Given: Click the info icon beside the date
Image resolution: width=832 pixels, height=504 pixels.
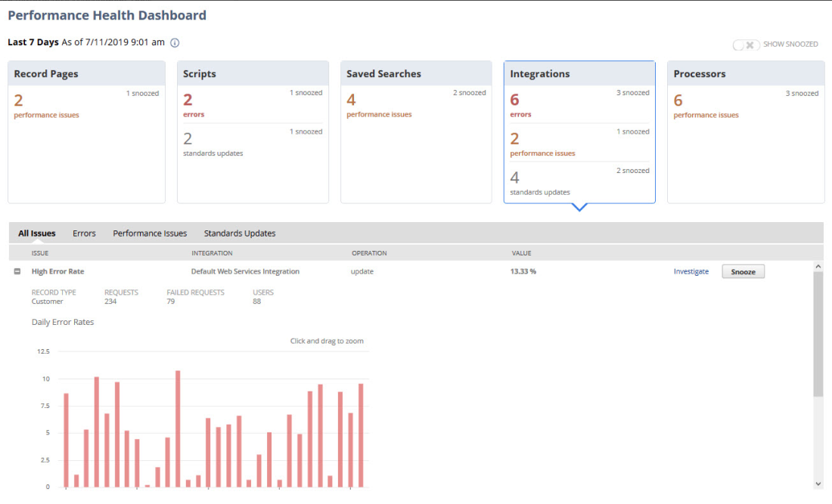Looking at the screenshot, I should (x=175, y=43).
